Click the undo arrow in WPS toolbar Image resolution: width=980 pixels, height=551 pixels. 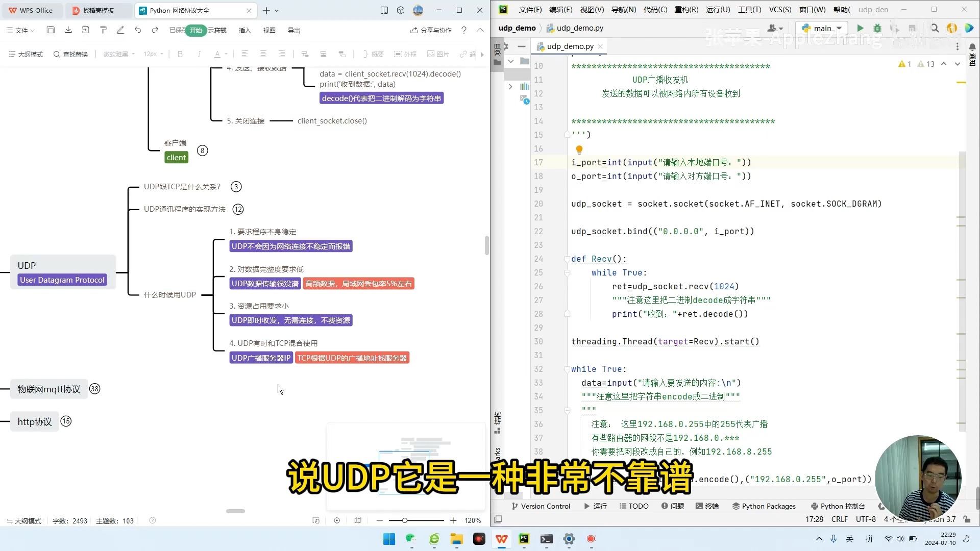click(138, 30)
